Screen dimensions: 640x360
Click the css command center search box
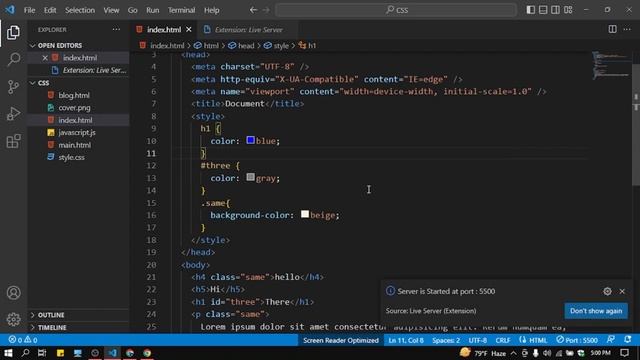coord(396,10)
